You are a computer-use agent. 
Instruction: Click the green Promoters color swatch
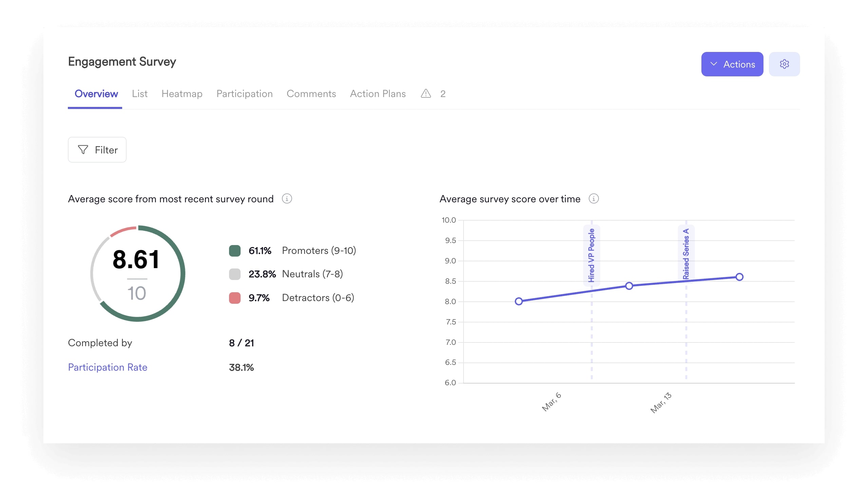tap(234, 251)
